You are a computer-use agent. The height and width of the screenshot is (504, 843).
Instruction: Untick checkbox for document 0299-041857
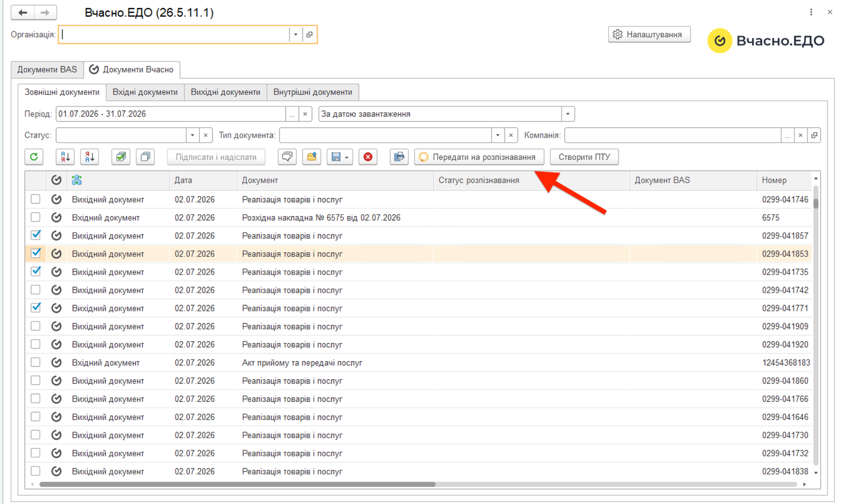(x=36, y=235)
